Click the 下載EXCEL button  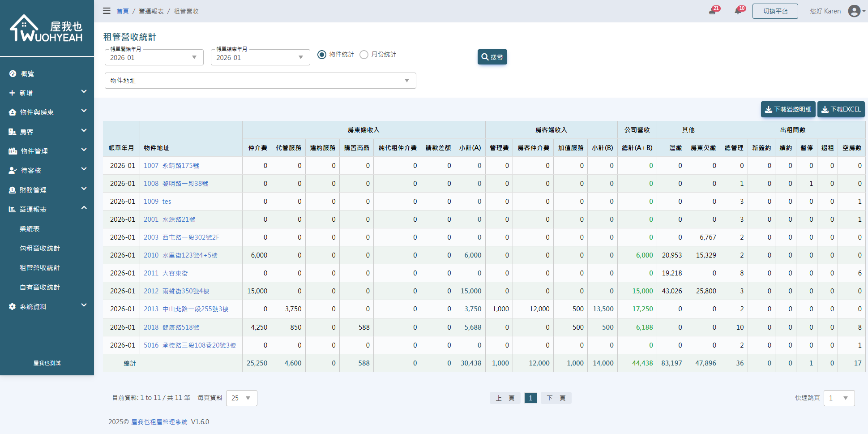pos(841,109)
